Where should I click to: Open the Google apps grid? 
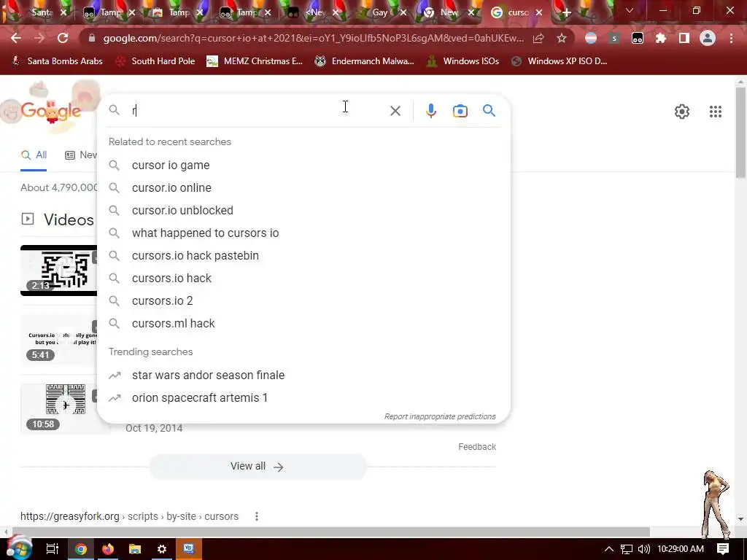(x=715, y=112)
